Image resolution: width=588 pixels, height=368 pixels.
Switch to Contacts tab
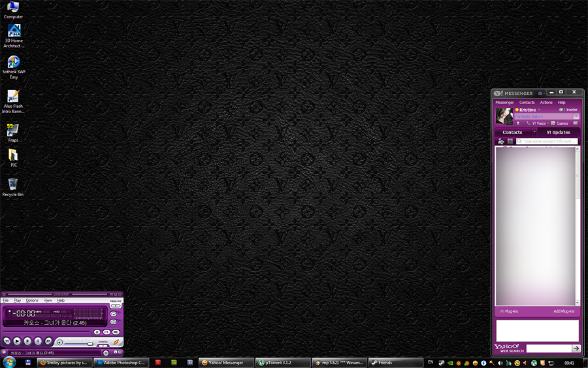click(x=513, y=133)
